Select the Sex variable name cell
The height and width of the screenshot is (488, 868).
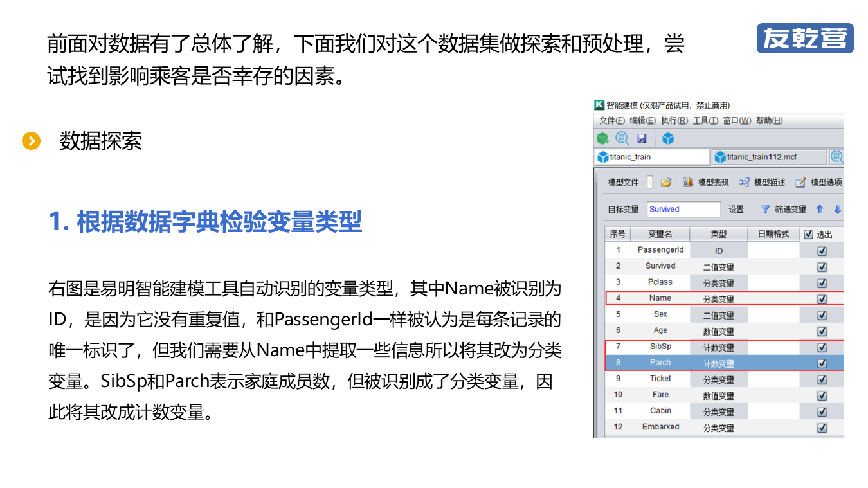tap(660, 314)
